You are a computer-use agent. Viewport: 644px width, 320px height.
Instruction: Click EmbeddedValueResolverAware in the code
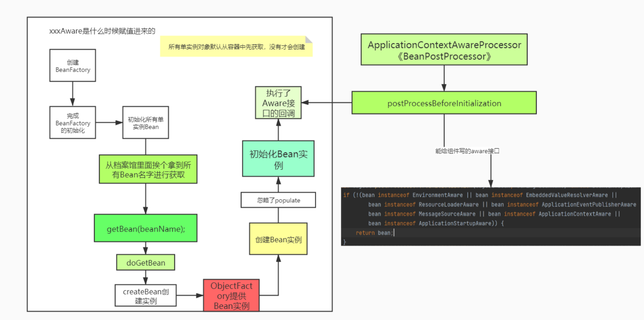(x=567, y=195)
